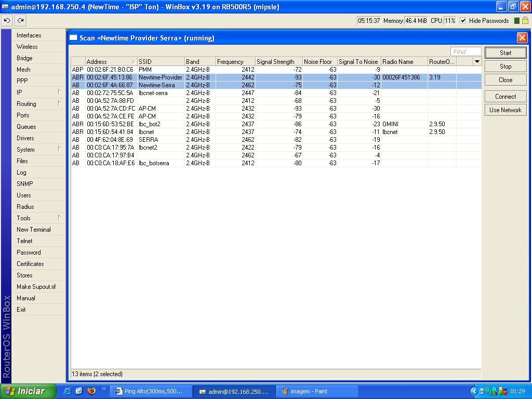Viewport: 532px width, 399px height.
Task: Toggle the Hide Passwords checkbox
Action: [463, 21]
